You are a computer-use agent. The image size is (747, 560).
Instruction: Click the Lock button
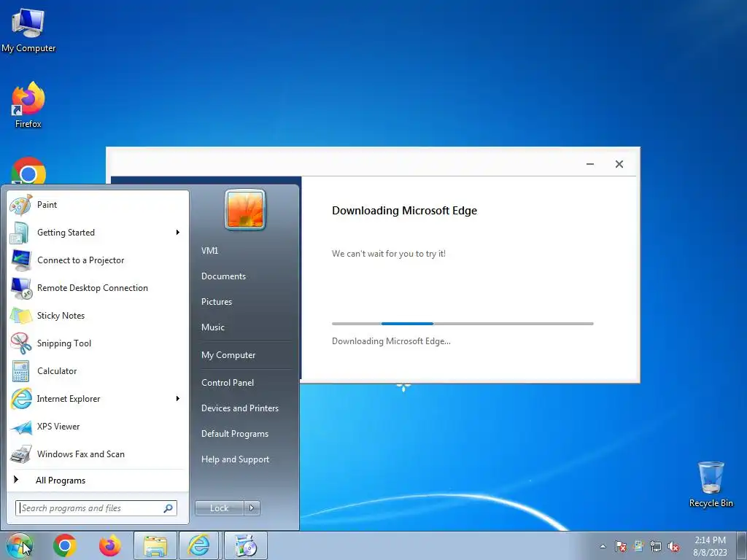point(219,508)
